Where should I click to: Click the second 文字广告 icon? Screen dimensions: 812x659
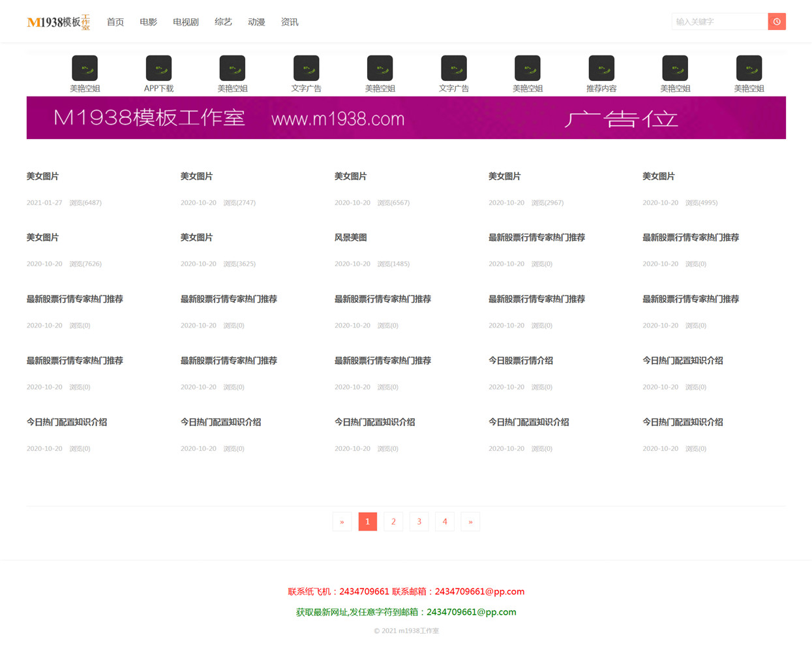point(454,68)
